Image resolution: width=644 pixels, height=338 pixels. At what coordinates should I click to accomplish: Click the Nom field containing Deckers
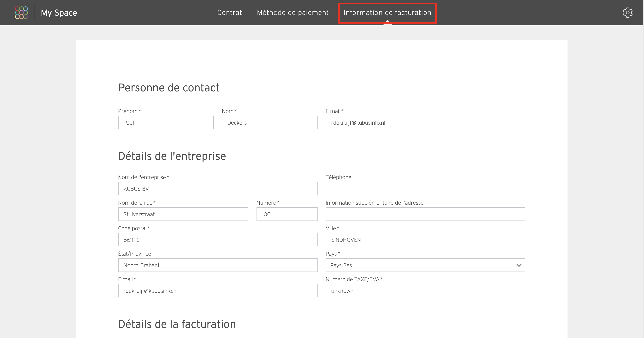coord(269,123)
